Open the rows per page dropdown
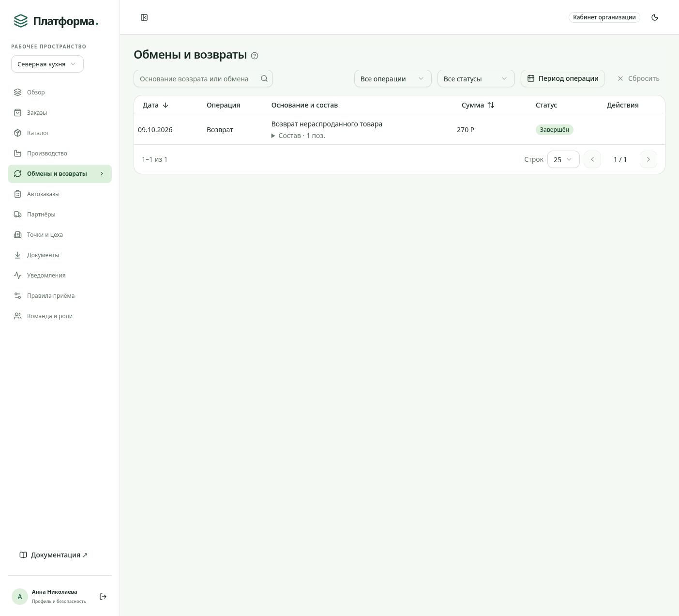Viewport: 679px width, 616px height. tap(563, 159)
